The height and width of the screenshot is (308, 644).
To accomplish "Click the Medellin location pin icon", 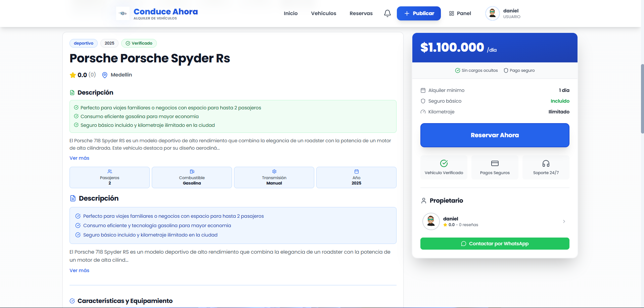I will pos(105,75).
